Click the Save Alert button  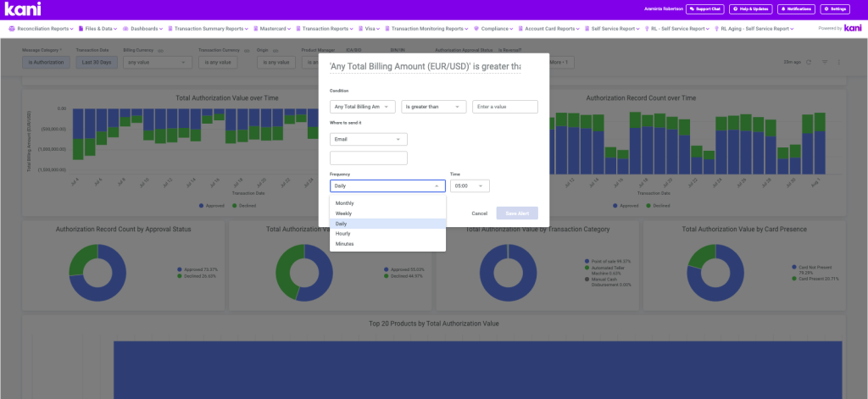coord(516,213)
